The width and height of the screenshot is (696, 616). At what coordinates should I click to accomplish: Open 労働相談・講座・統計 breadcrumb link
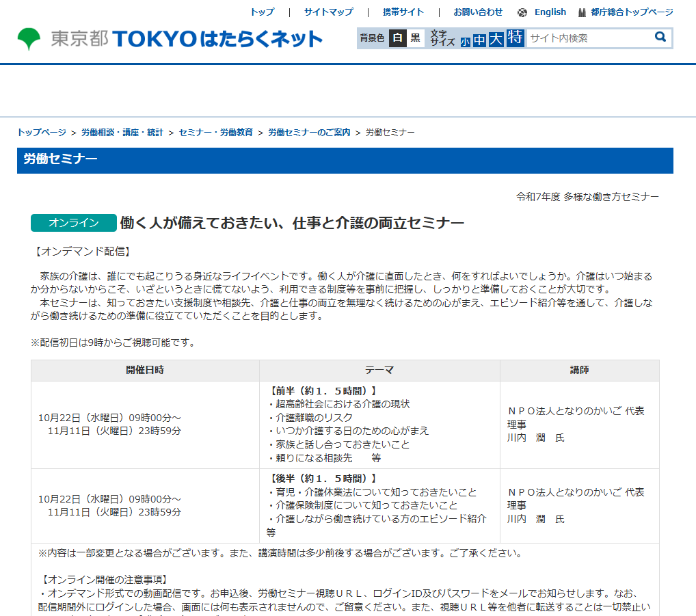pos(122,133)
